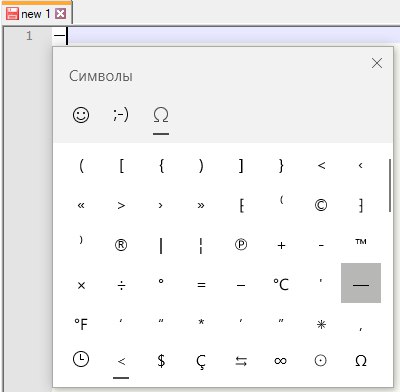Viewport: 400px width, 392px height.
Task: Insert the single left angle quote ‹
Action: (x=360, y=165)
